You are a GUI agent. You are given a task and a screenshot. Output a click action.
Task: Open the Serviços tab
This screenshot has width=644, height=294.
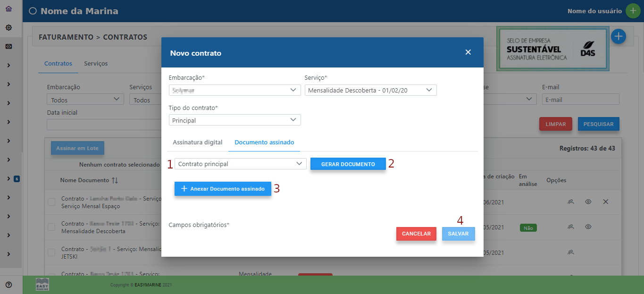point(96,62)
